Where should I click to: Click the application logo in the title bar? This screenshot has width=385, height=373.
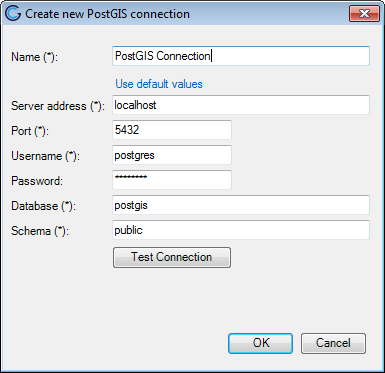click(x=13, y=14)
